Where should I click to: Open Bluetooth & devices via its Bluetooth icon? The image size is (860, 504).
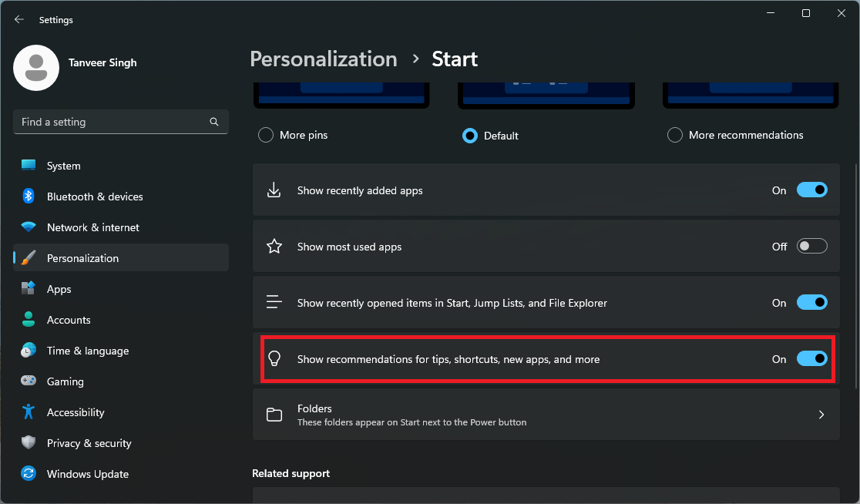tap(29, 197)
